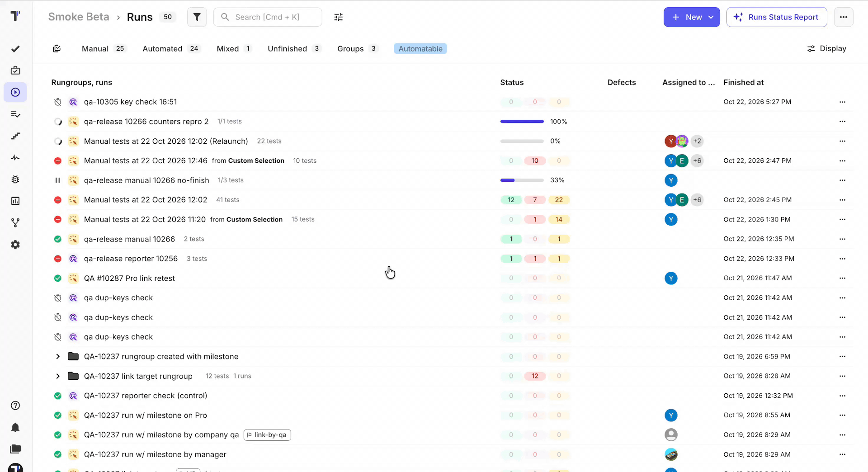The image size is (868, 472).
Task: Switch to the Manual tab
Action: pyautogui.click(x=104, y=49)
